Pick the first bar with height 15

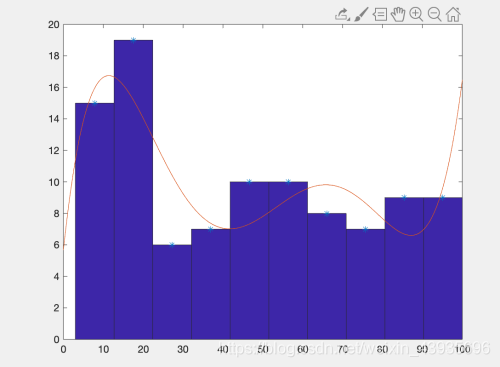click(x=95, y=221)
